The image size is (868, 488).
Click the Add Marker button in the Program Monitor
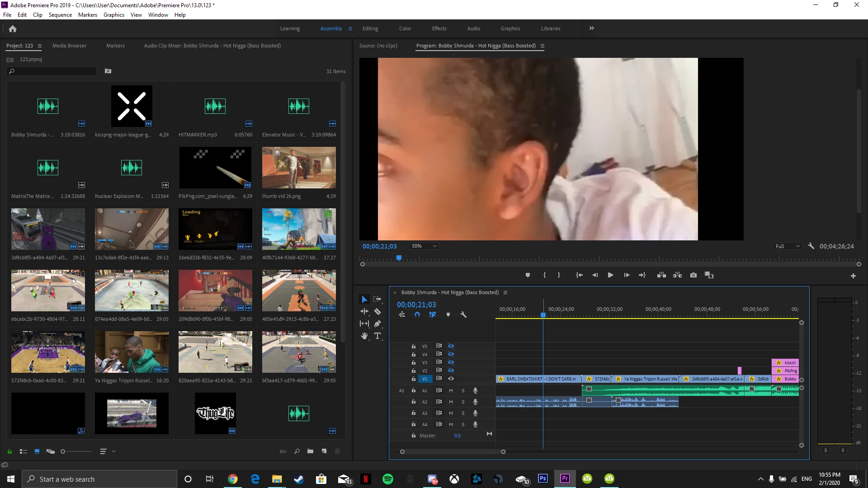pyautogui.click(x=528, y=275)
